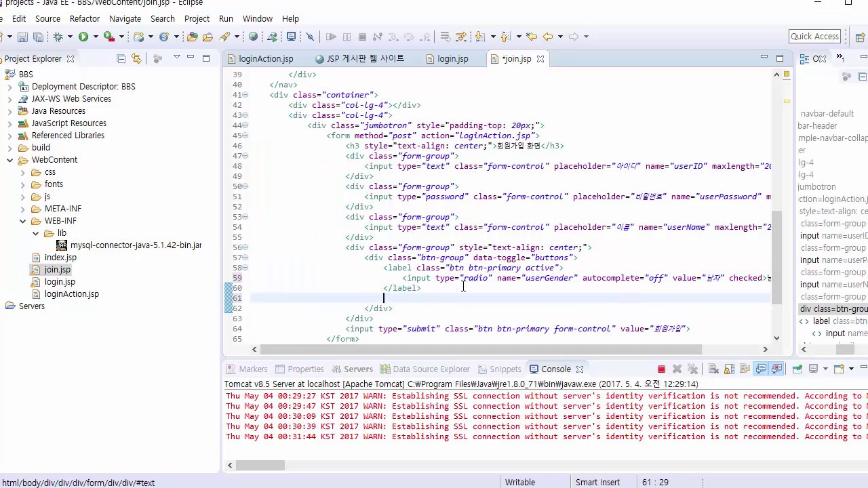Open the Properties view tab
The height and width of the screenshot is (488, 868).
(299, 369)
